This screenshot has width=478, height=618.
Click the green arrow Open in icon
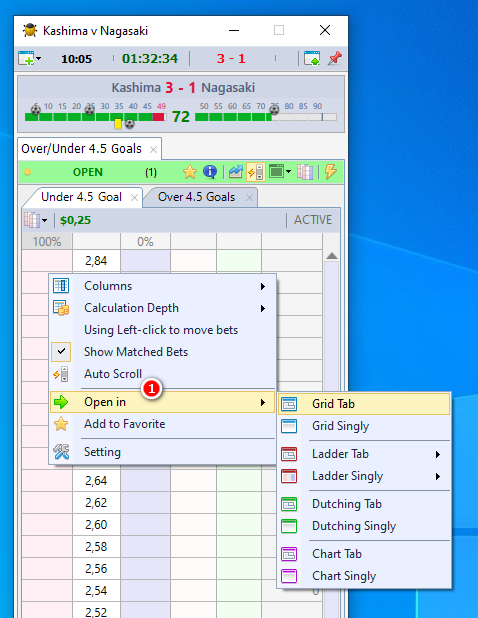[61, 402]
